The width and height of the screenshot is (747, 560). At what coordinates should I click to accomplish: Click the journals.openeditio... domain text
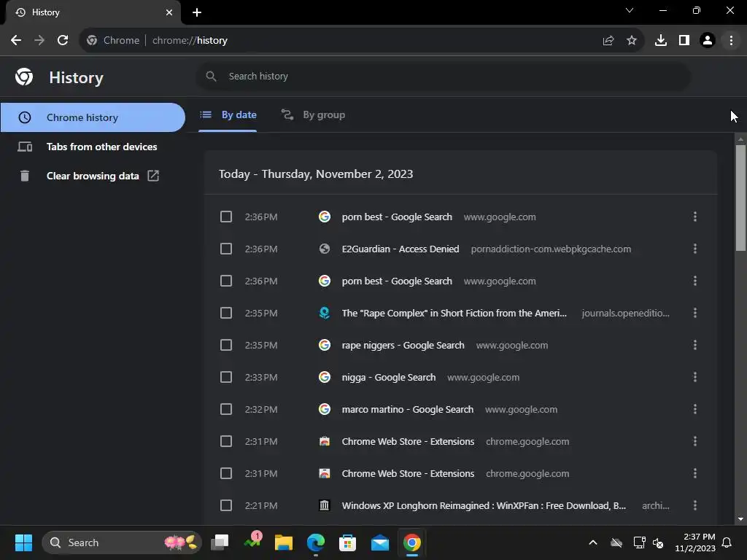point(625,314)
